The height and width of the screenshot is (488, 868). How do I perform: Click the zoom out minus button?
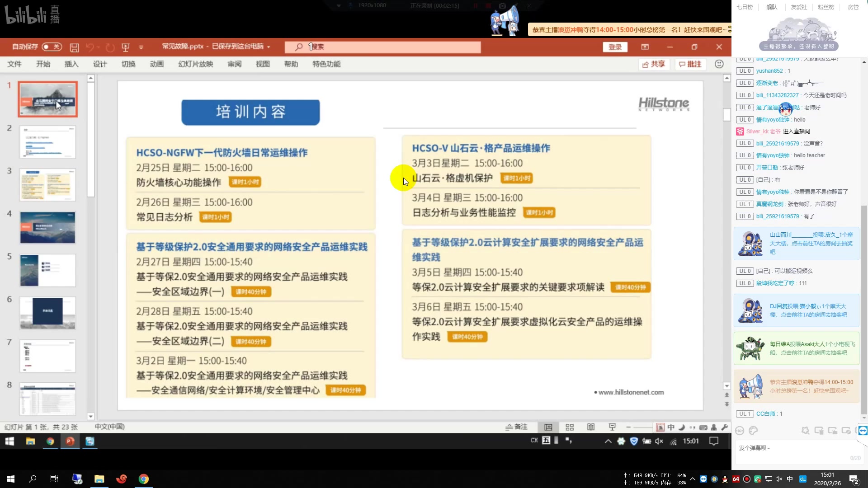point(628,427)
